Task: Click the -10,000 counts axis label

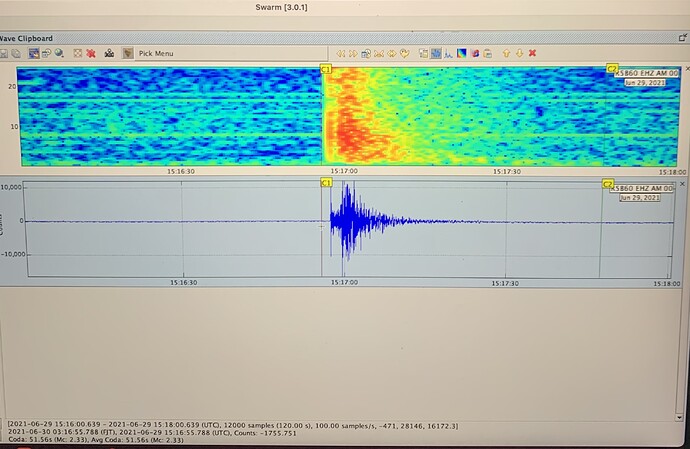Action: point(13,254)
